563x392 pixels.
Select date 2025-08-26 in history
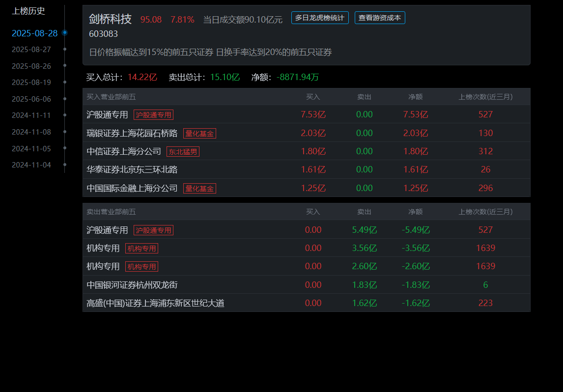click(31, 66)
